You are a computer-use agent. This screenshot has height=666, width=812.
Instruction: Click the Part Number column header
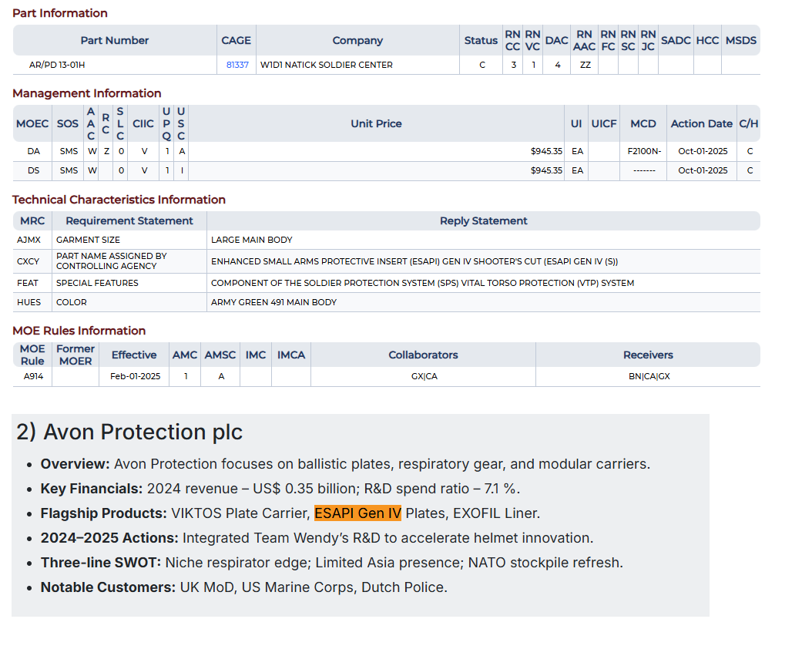point(115,40)
